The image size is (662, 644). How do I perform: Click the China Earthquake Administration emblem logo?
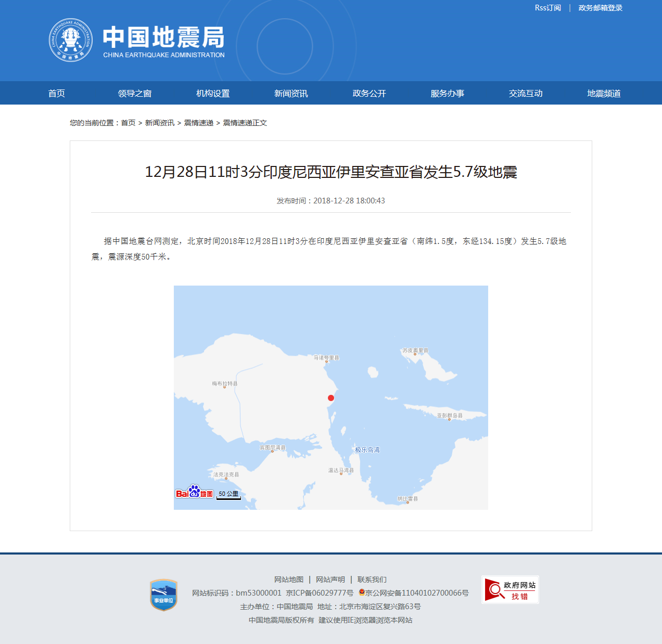71,40
